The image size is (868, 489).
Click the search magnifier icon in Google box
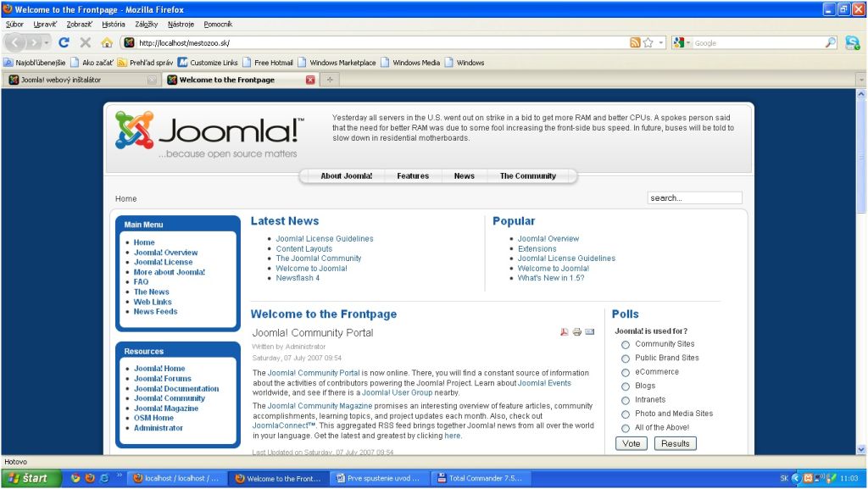click(831, 42)
